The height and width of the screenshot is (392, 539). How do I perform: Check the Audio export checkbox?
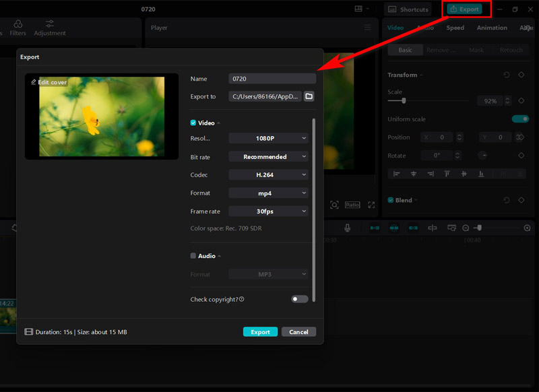coord(193,255)
